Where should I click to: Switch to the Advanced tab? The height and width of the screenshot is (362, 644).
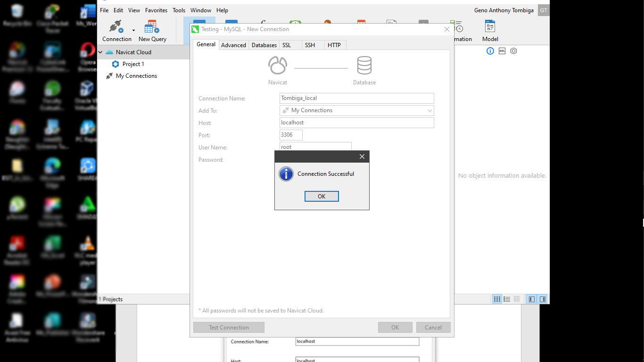233,45
